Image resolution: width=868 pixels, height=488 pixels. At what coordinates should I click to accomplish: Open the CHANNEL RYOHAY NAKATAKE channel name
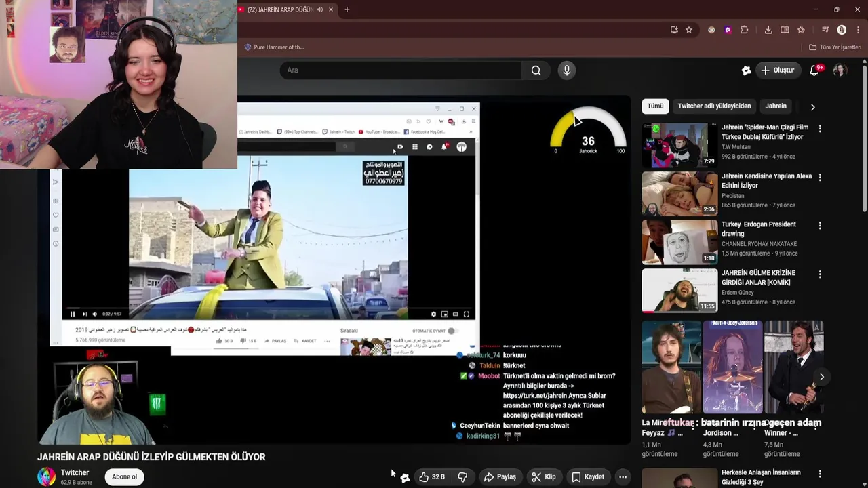tap(759, 244)
